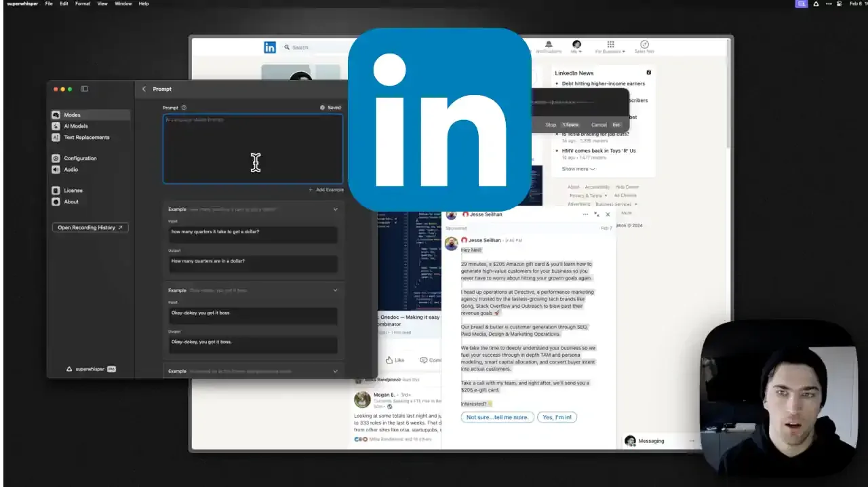Expand Show more in LinkedIn News
This screenshot has height=487, width=868.
click(578, 169)
